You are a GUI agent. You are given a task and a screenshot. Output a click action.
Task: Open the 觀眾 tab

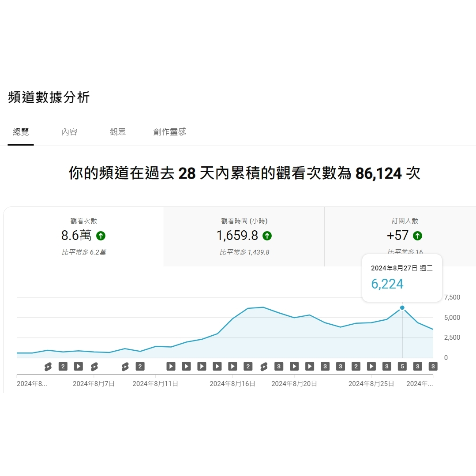click(117, 131)
